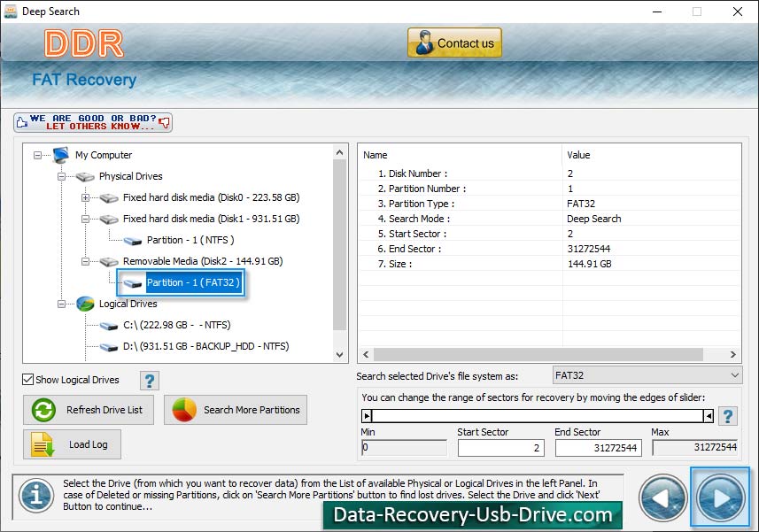Click the D:\ BACKUP_HDD drive icon
759x532 pixels.
click(x=109, y=347)
